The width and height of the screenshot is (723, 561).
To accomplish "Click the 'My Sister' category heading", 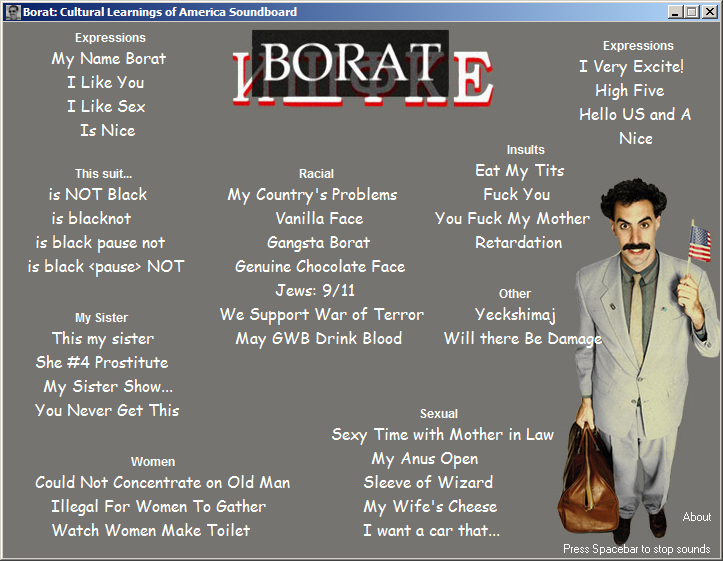I will (x=101, y=318).
